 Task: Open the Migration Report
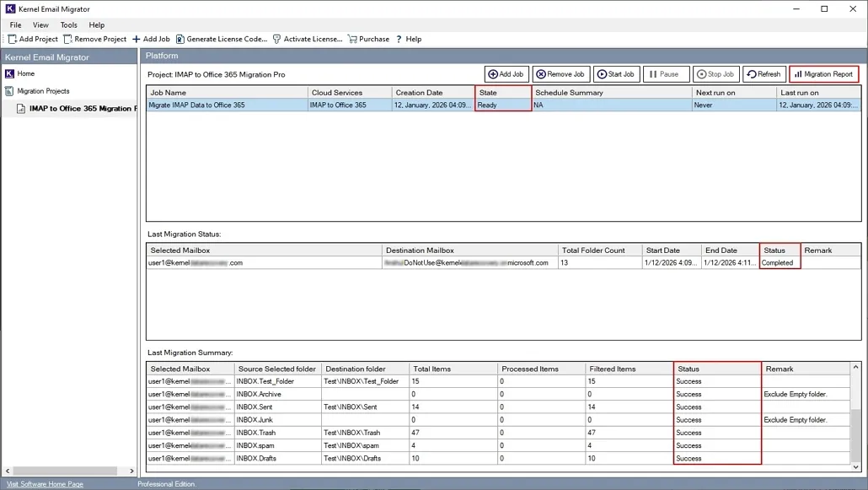823,74
